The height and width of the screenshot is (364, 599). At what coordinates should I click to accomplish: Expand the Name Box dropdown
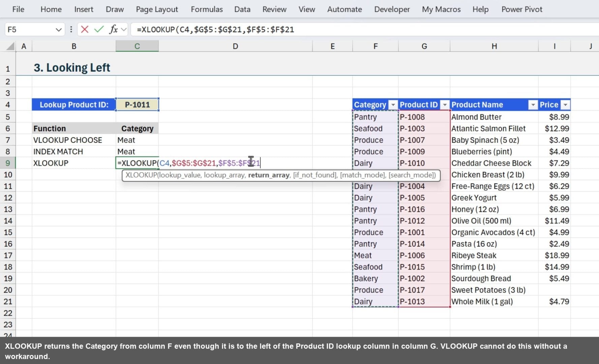point(58,29)
